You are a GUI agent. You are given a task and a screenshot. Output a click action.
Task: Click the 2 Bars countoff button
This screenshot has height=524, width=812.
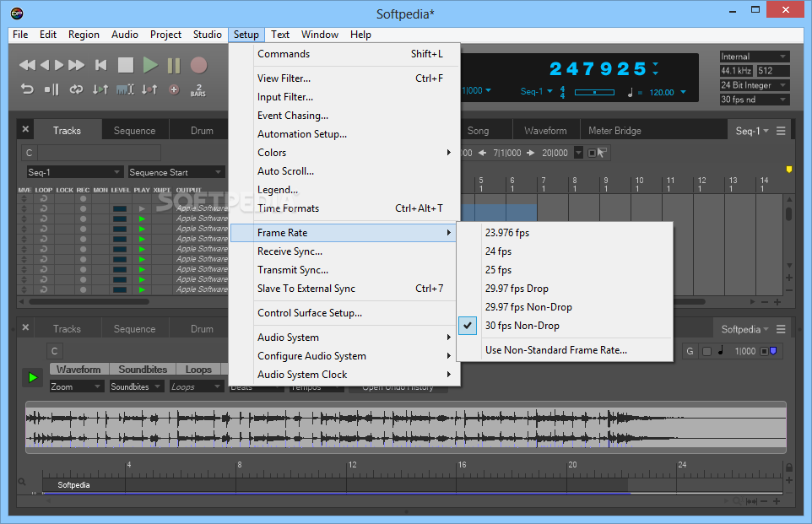(x=198, y=90)
